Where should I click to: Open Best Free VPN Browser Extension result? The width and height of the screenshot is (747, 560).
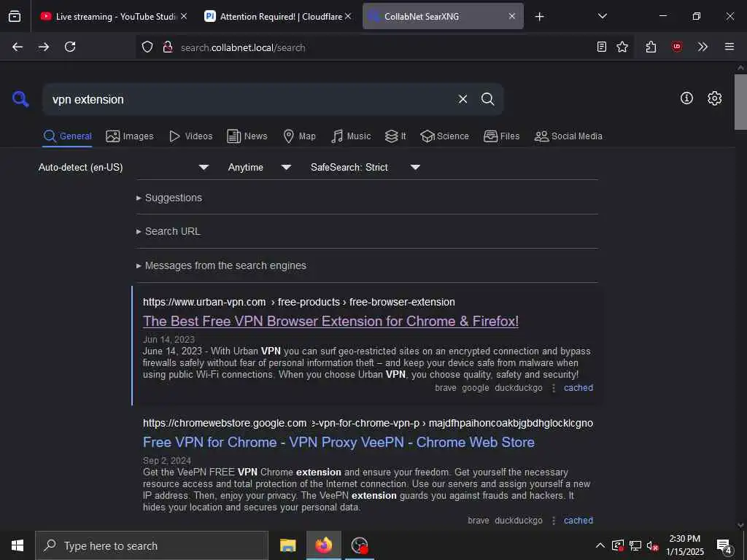click(x=330, y=322)
